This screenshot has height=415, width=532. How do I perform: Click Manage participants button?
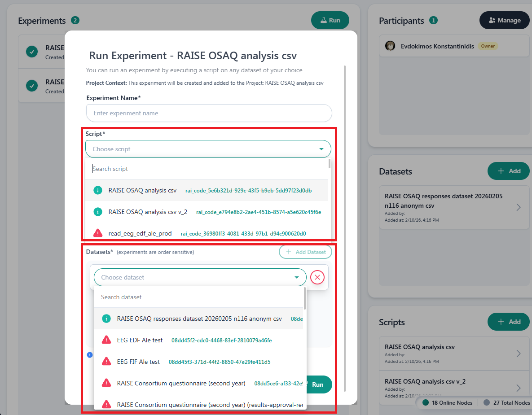coord(504,20)
